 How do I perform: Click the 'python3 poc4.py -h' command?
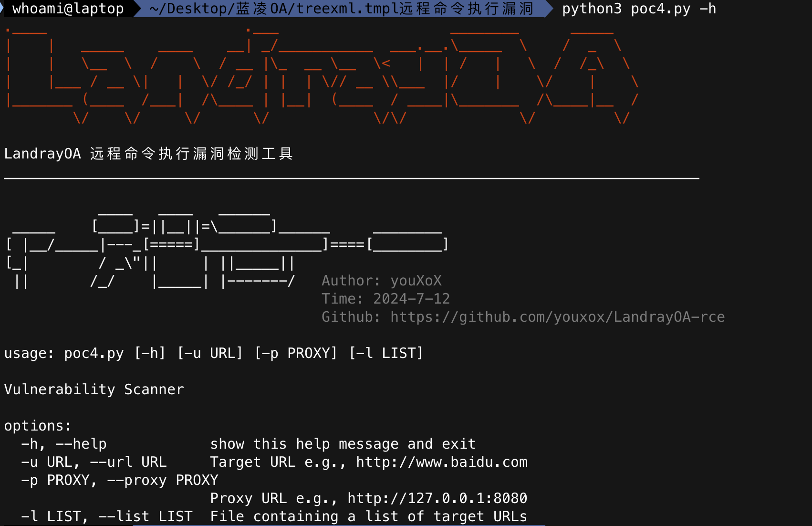pyautogui.click(x=639, y=9)
